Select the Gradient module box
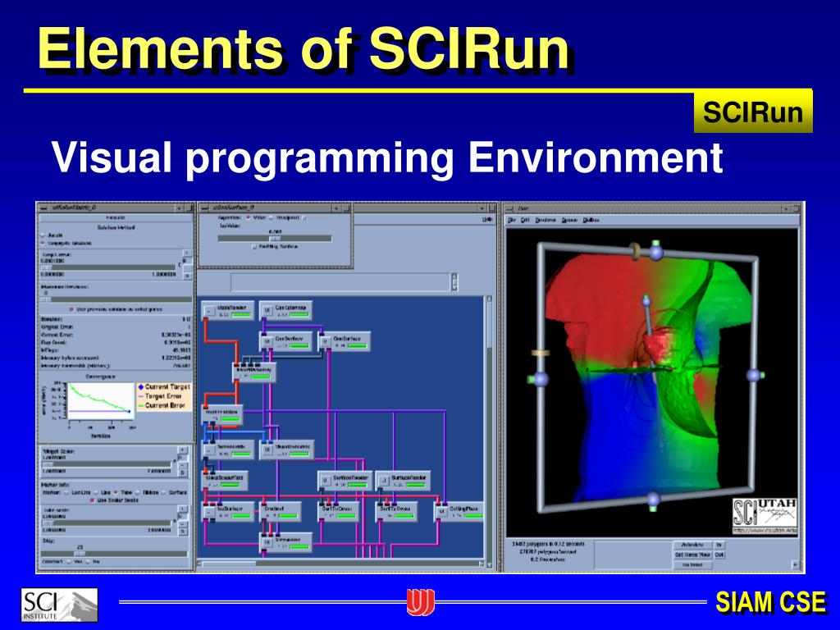The width and height of the screenshot is (840, 630). pyautogui.click(x=281, y=512)
